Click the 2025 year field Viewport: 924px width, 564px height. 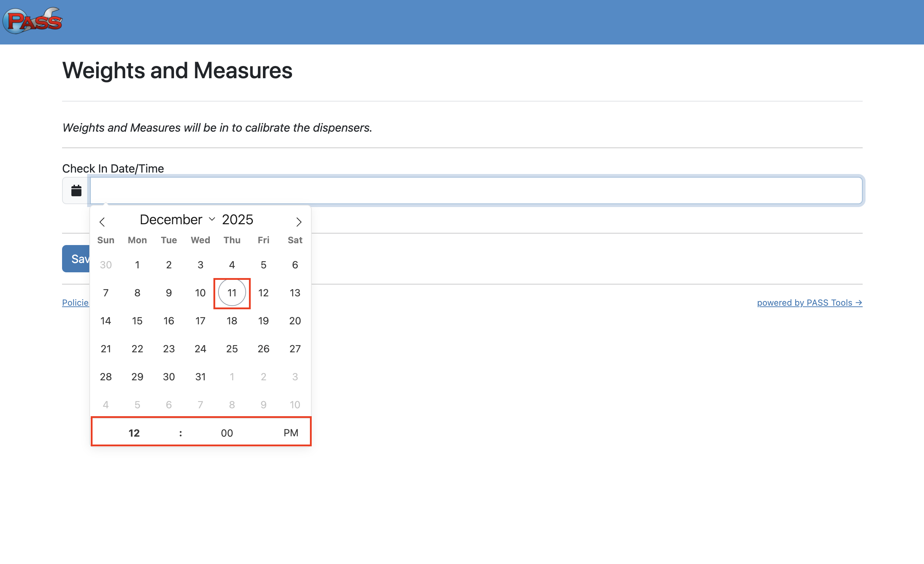click(237, 219)
